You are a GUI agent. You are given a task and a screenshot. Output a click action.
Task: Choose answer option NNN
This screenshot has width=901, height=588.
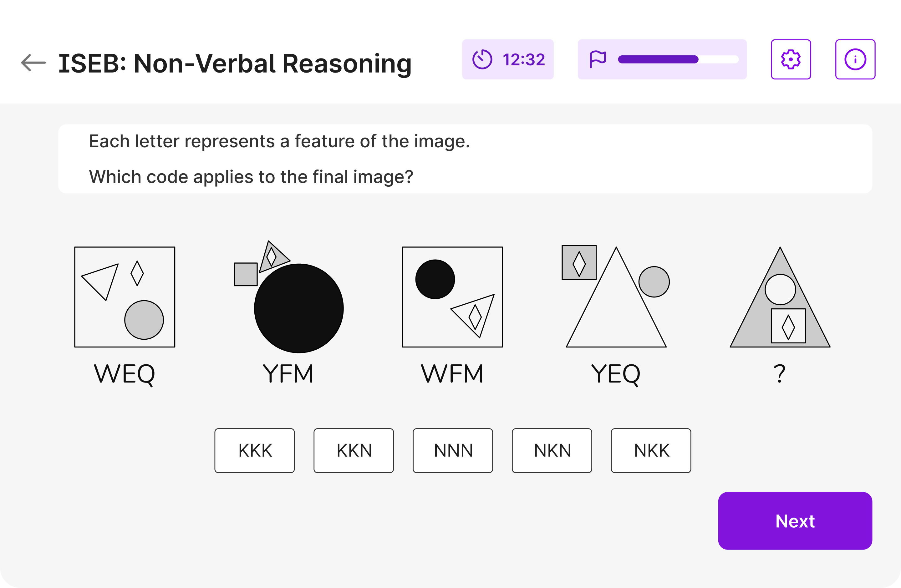pyautogui.click(x=453, y=450)
